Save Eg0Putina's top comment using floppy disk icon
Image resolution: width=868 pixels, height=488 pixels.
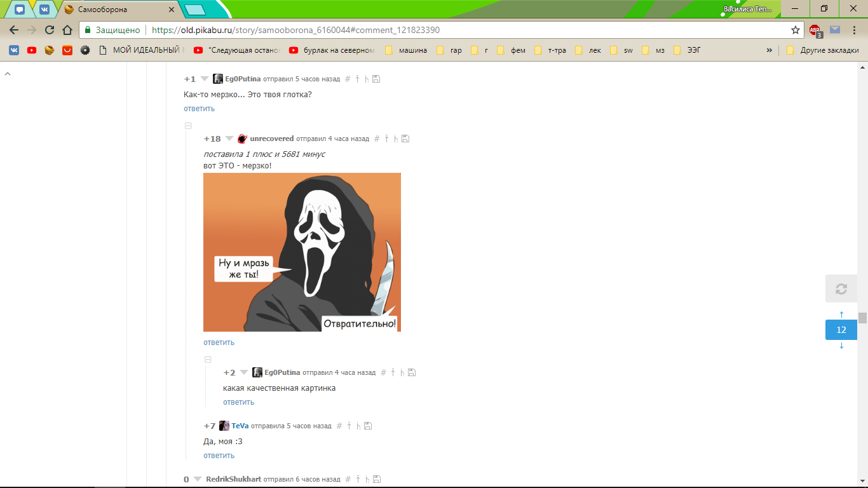tap(376, 79)
